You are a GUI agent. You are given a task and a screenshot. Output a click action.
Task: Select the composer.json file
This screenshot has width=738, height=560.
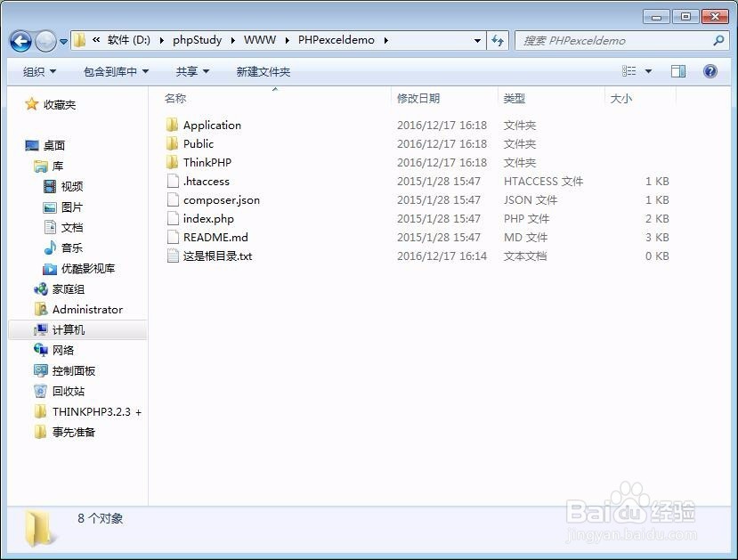[x=221, y=199]
